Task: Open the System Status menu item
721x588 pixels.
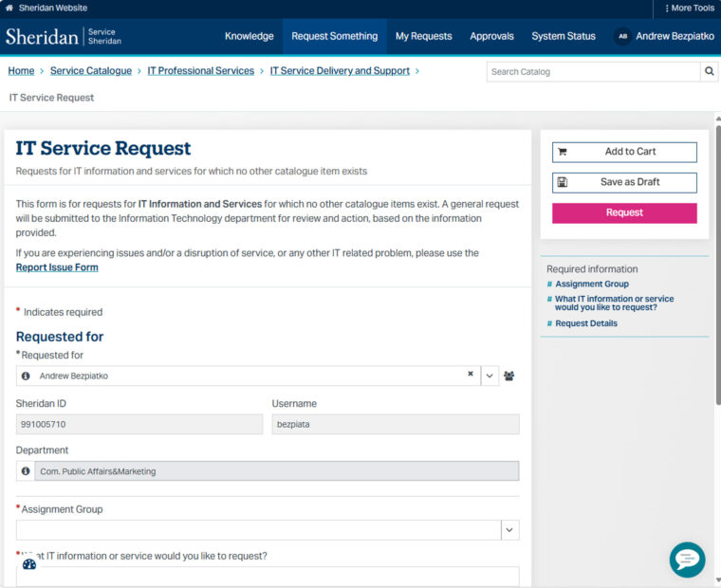Action: click(564, 36)
